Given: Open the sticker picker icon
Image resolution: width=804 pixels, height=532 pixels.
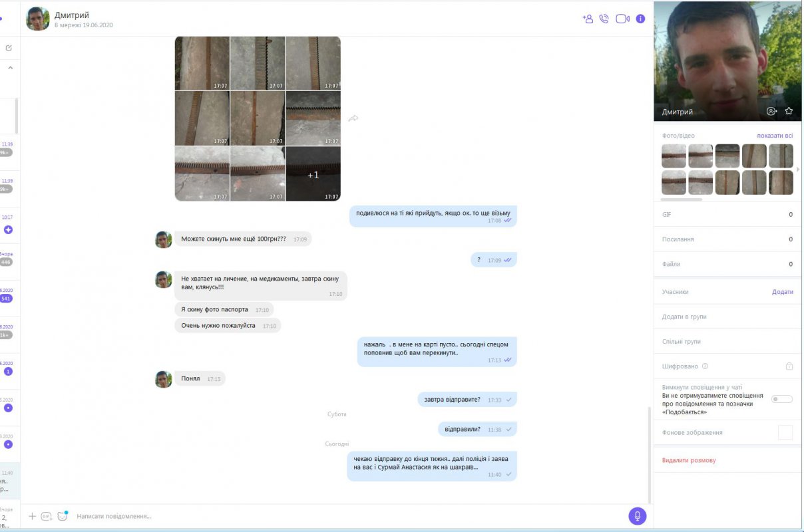Looking at the screenshot, I should pos(63,515).
